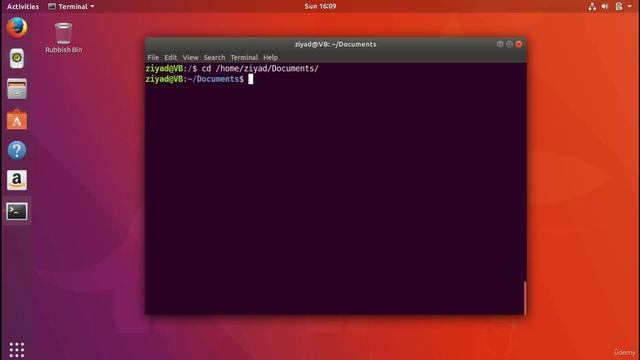Click the terminal cursor block
Screen dimensions: 640x360
(251, 79)
